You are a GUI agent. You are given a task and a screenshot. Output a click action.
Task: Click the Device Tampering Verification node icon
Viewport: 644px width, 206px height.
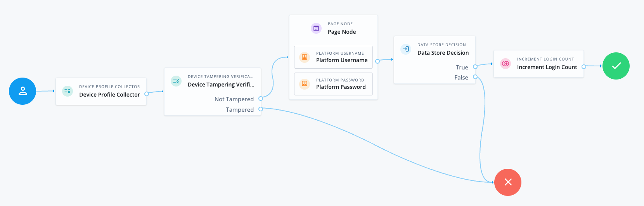coord(176,81)
